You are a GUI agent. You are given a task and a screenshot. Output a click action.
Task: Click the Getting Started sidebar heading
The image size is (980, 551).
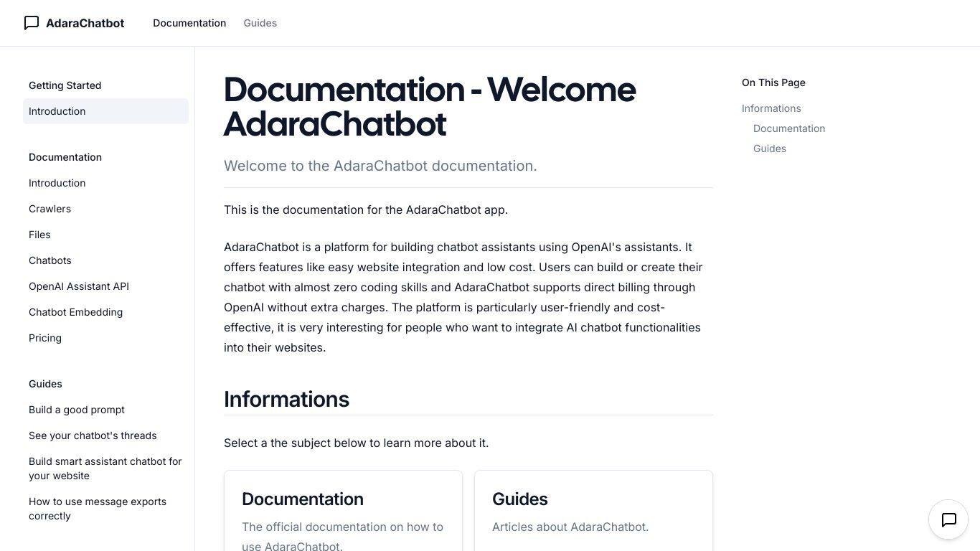coord(65,85)
